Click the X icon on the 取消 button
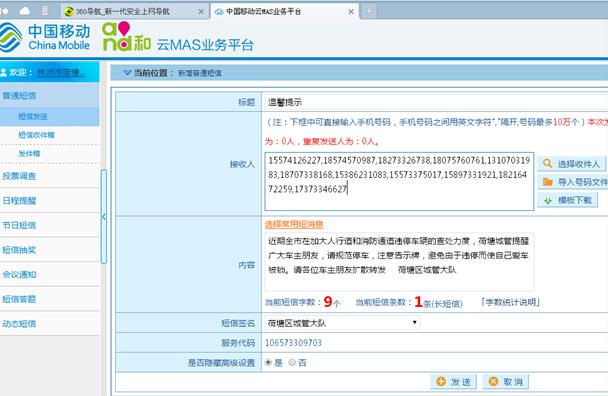Screen dimensions: 608x396 click(x=493, y=382)
